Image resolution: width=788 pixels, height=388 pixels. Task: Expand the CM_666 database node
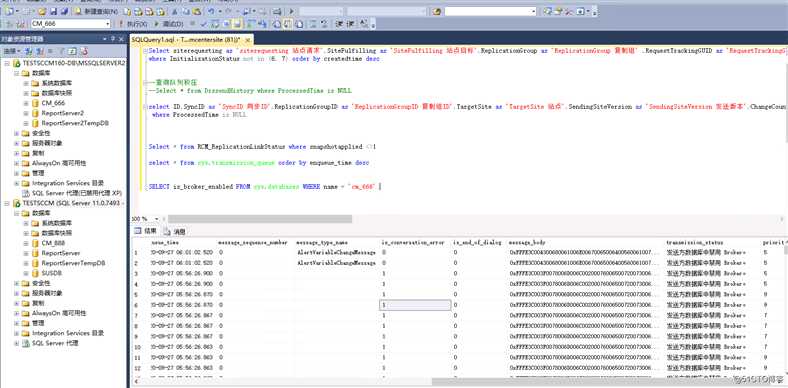pyautogui.click(x=26, y=103)
